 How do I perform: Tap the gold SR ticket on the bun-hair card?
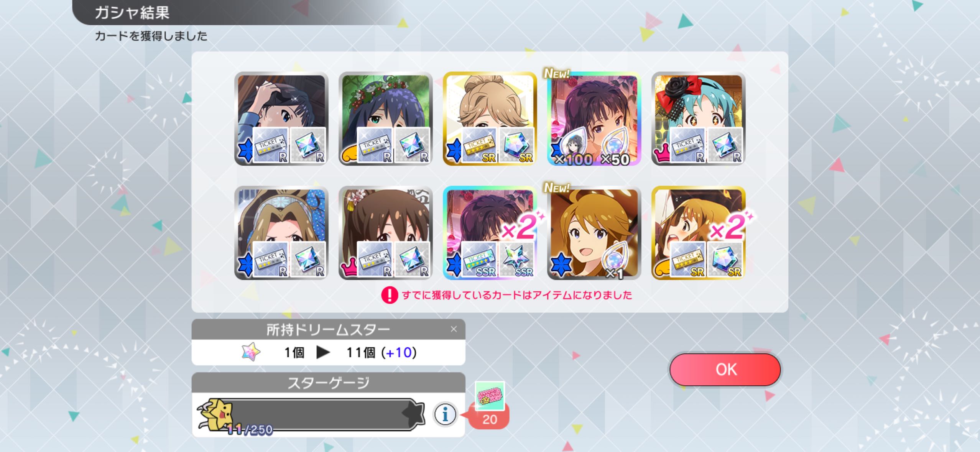coord(479,145)
